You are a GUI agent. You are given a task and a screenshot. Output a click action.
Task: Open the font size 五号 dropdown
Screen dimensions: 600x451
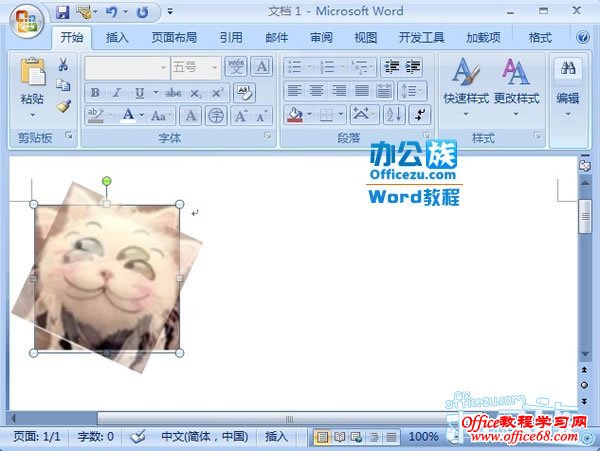click(215, 68)
